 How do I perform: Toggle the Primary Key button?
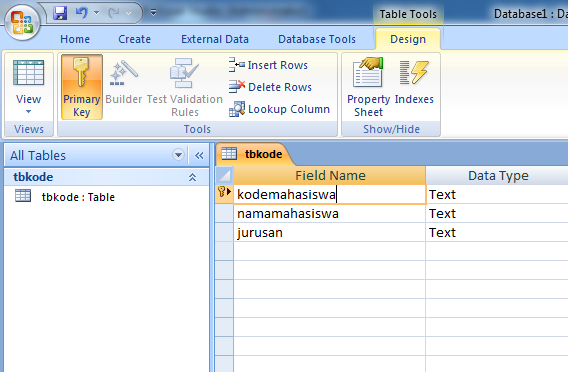pos(82,87)
